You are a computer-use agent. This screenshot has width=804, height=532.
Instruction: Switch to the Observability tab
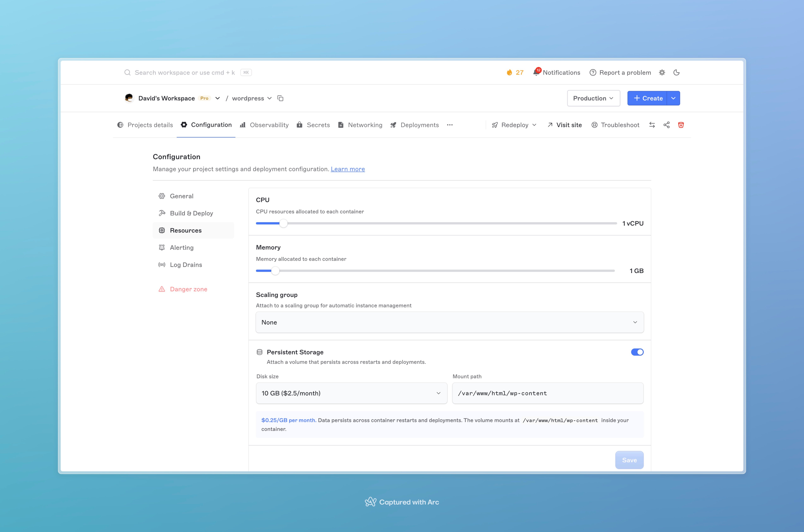[x=264, y=125]
